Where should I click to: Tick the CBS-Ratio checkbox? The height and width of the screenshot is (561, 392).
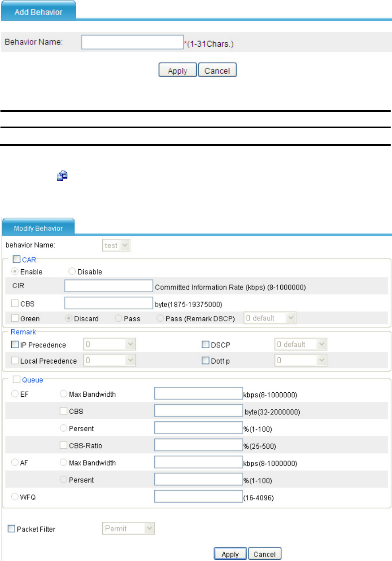[x=63, y=445]
